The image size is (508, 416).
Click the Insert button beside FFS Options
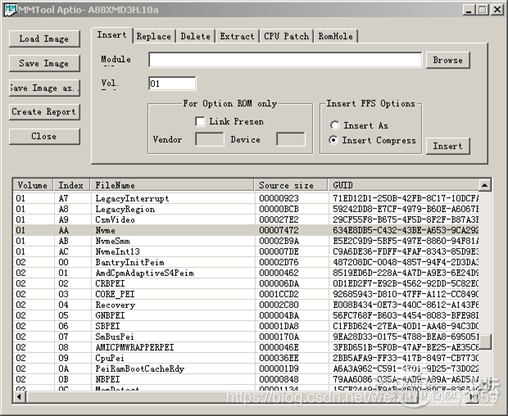pyautogui.click(x=448, y=146)
